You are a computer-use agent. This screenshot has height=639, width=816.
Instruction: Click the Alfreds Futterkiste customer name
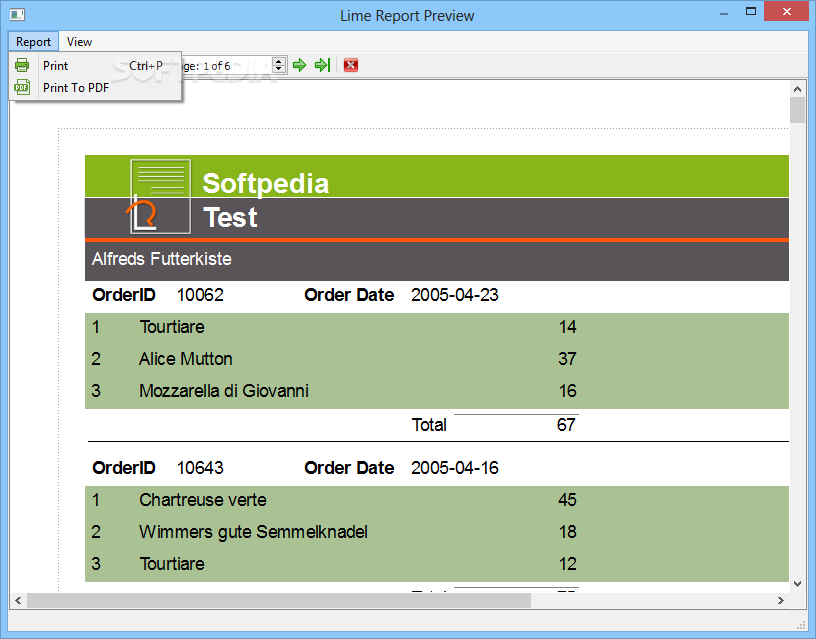point(162,259)
